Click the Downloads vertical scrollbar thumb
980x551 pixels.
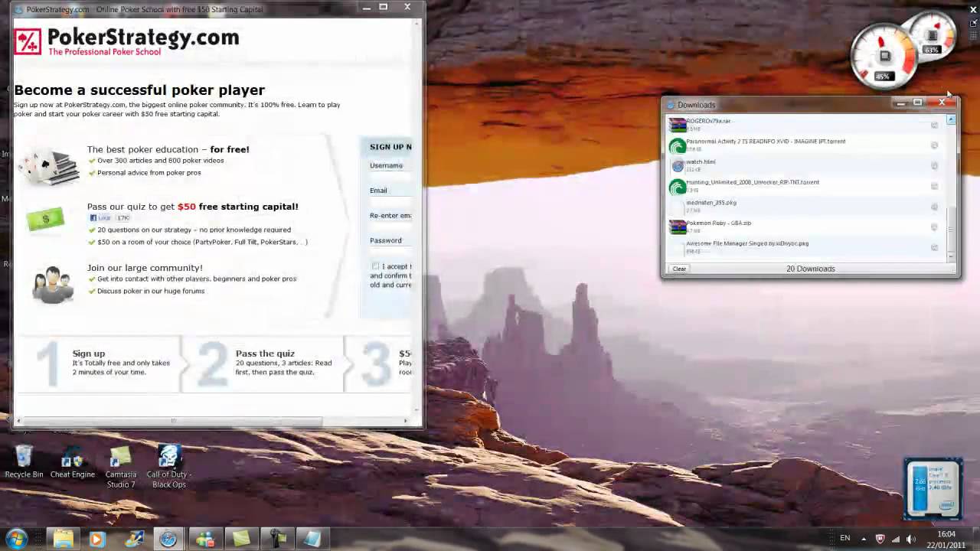(951, 229)
